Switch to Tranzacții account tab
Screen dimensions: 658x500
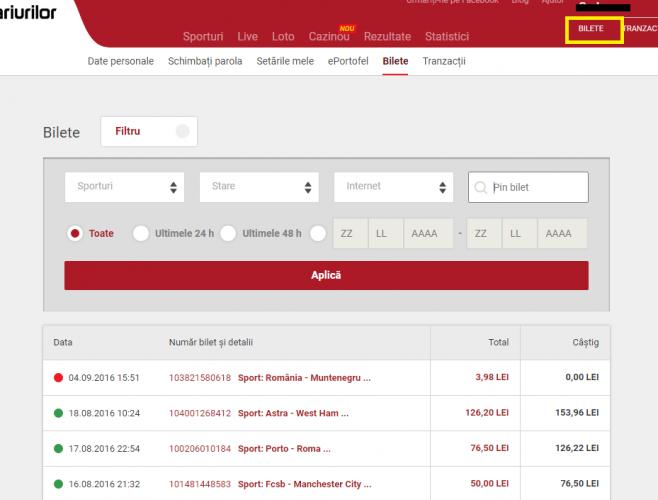pos(444,61)
